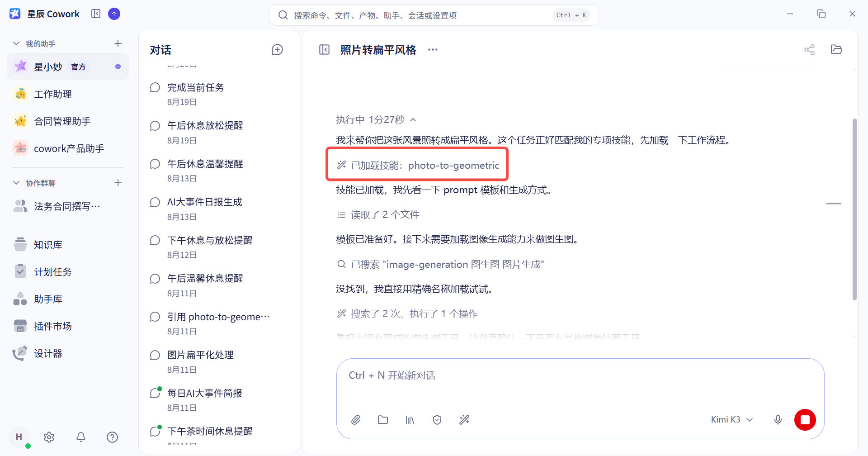Open the AI大事件日报生成 conversation
This screenshot has width=868, height=456.
point(218,209)
